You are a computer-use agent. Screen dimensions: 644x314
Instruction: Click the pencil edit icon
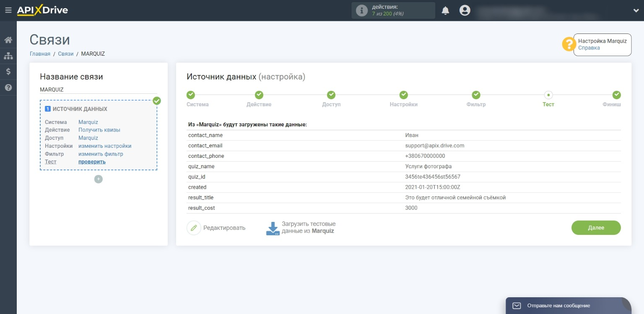coord(194,228)
